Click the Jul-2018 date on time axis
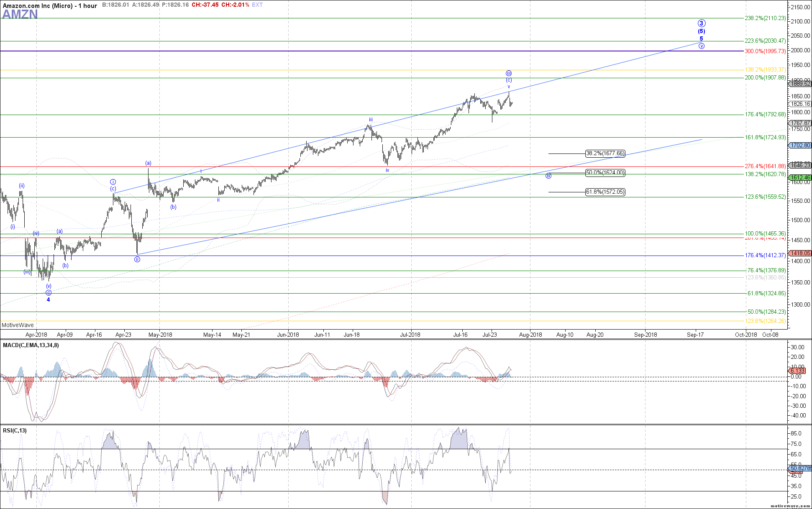 [x=410, y=335]
